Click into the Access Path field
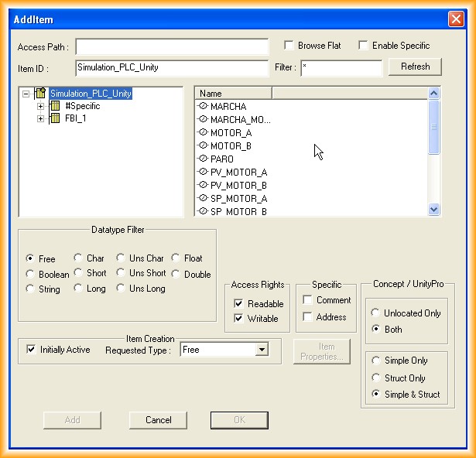476x458 pixels. [x=172, y=47]
